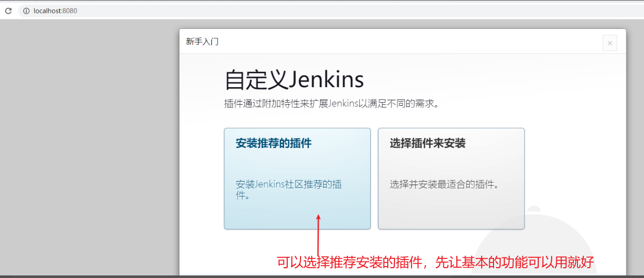Click the text 选择并安装最适合的插件

click(444, 184)
